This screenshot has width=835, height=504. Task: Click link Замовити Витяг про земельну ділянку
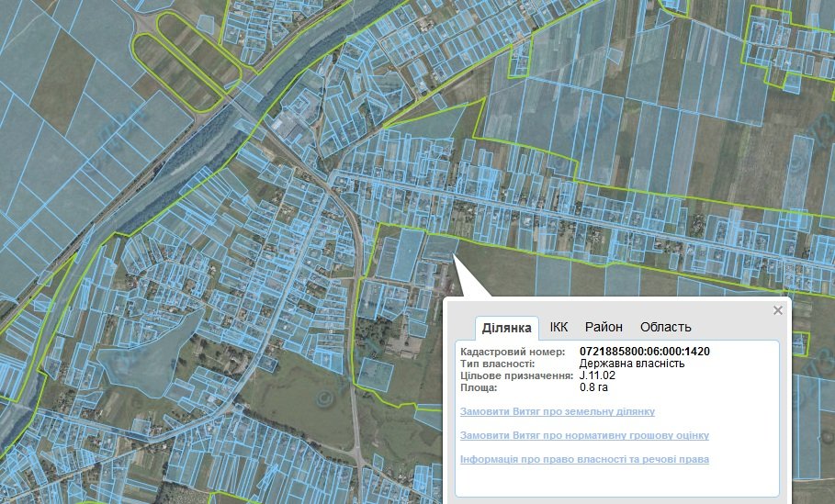tap(557, 411)
